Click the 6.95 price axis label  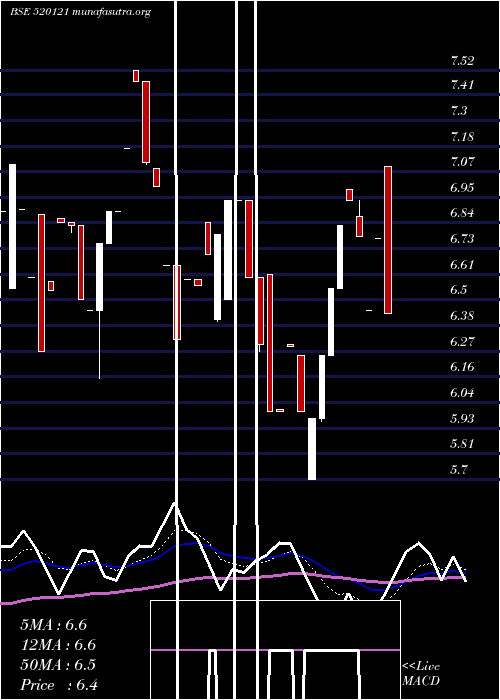point(462,188)
